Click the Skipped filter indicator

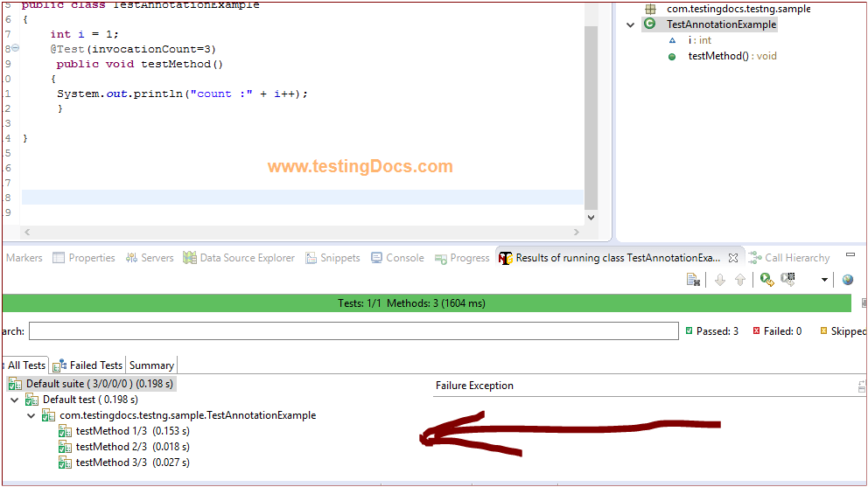pos(843,331)
